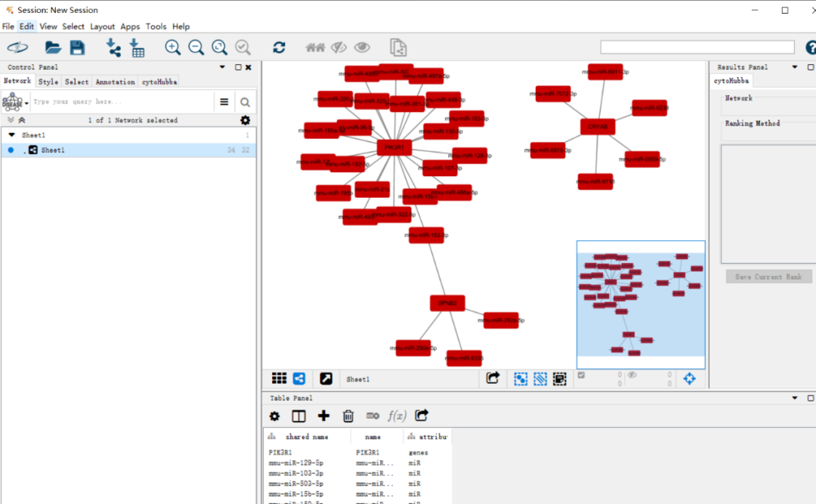Open the Control Panel dropdown menu
Screen dimensions: 816x504
(x=222, y=67)
